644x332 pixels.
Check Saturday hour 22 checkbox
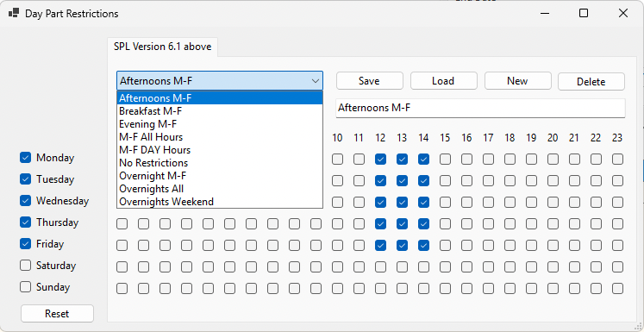tap(596, 267)
